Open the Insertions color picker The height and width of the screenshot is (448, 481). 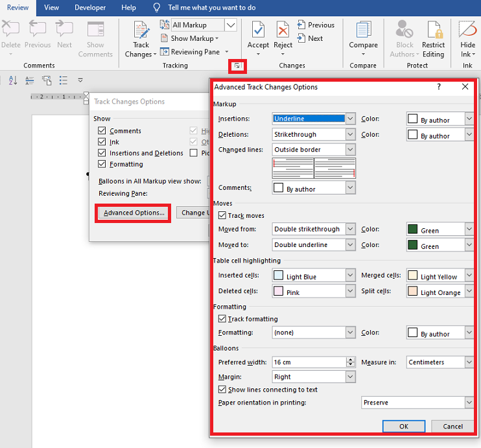(x=440, y=119)
